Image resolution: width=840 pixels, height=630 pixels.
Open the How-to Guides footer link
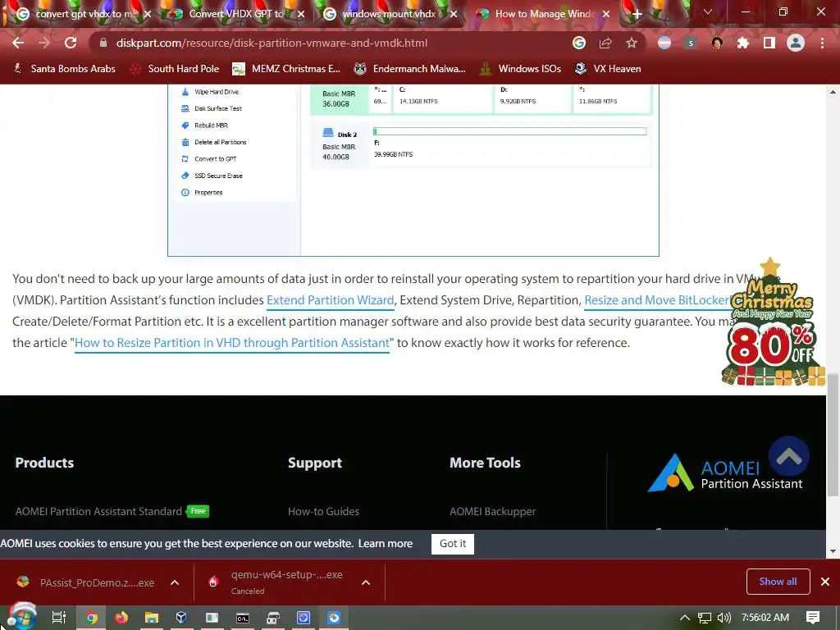[323, 512]
